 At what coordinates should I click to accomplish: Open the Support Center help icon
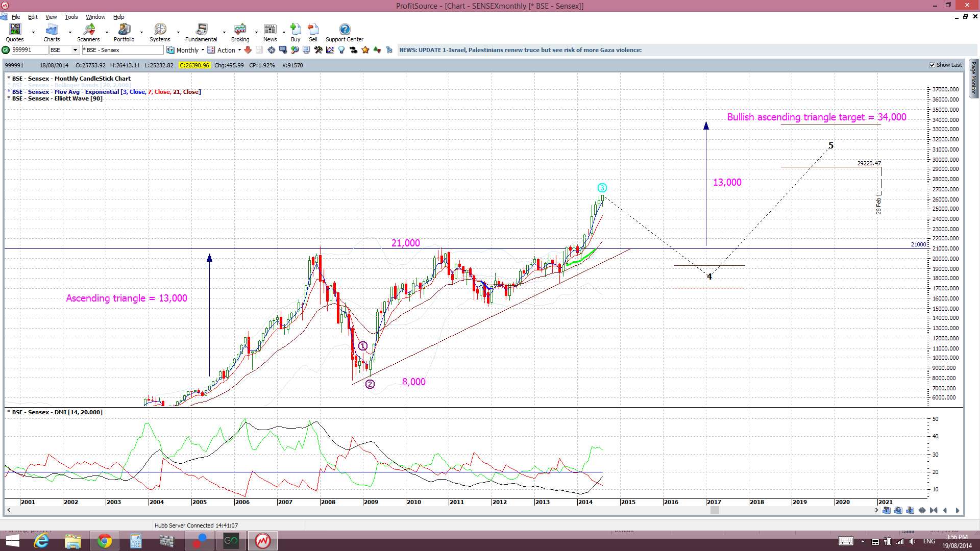[x=345, y=33]
